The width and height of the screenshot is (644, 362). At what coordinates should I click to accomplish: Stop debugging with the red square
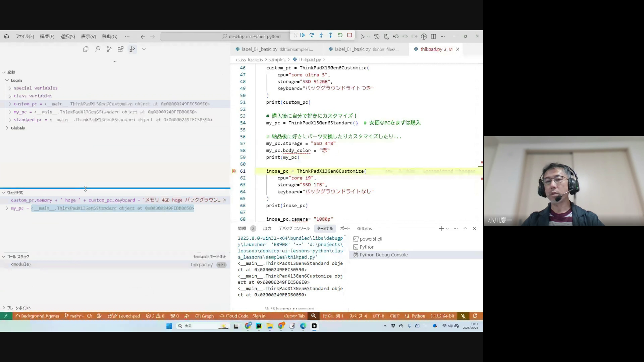pos(350,35)
